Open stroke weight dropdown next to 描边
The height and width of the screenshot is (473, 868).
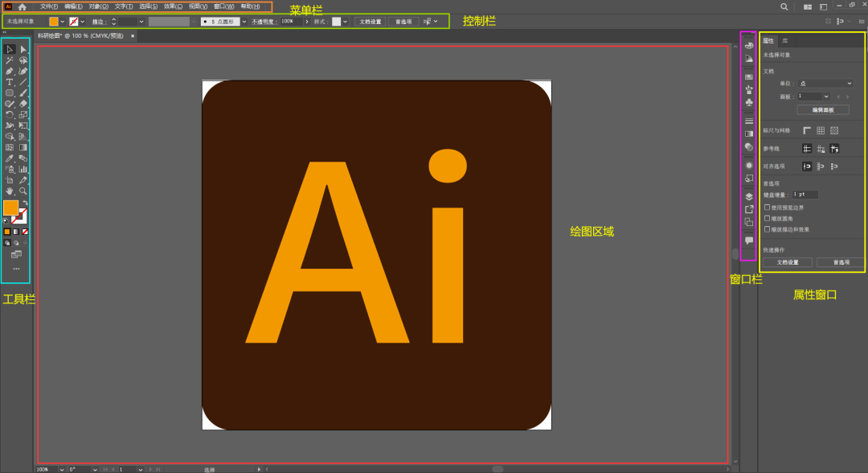141,22
